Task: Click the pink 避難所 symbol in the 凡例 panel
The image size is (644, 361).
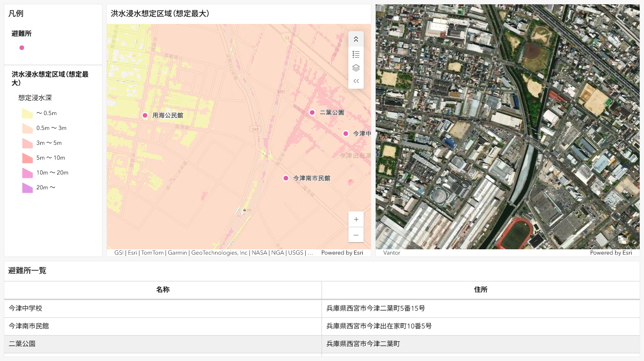Action: click(22, 47)
